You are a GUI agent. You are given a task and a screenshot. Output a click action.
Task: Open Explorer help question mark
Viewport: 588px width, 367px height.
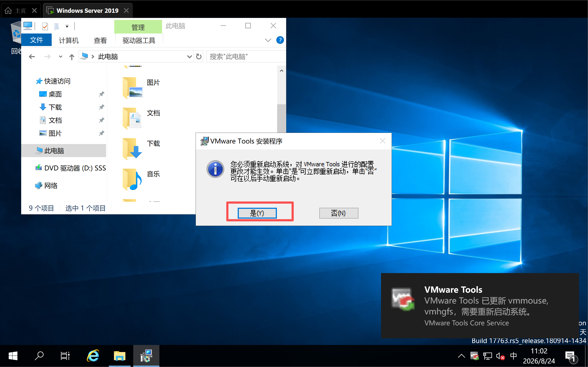[280, 40]
